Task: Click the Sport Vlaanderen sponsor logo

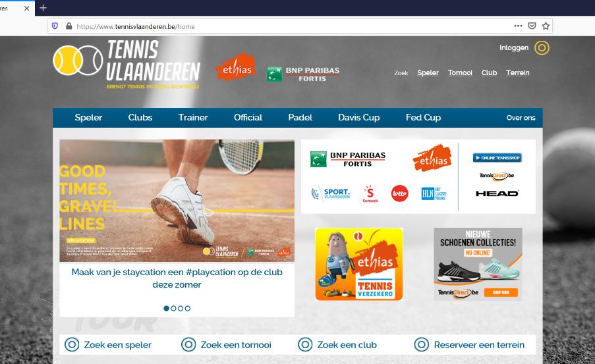Action: pos(331,194)
